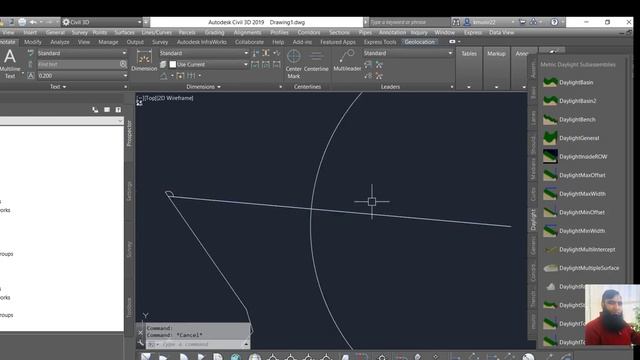Open the Geolocation ribbon tab

pos(420,42)
